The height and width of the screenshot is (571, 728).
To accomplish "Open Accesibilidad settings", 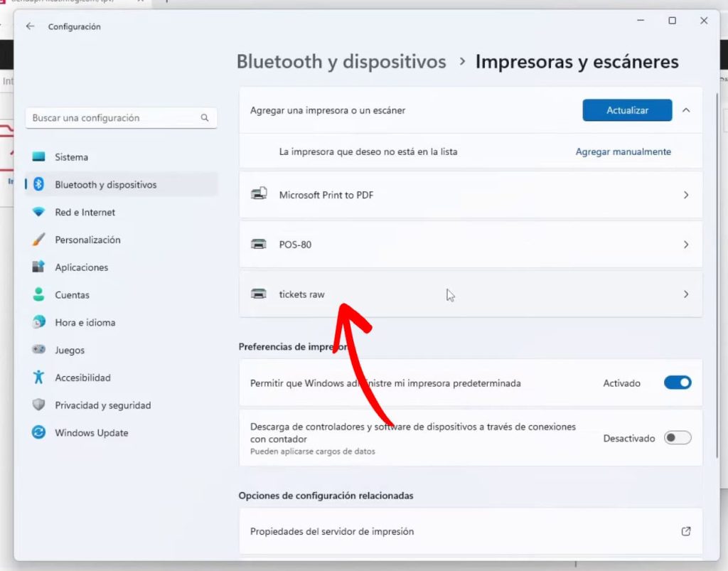I will 82,378.
